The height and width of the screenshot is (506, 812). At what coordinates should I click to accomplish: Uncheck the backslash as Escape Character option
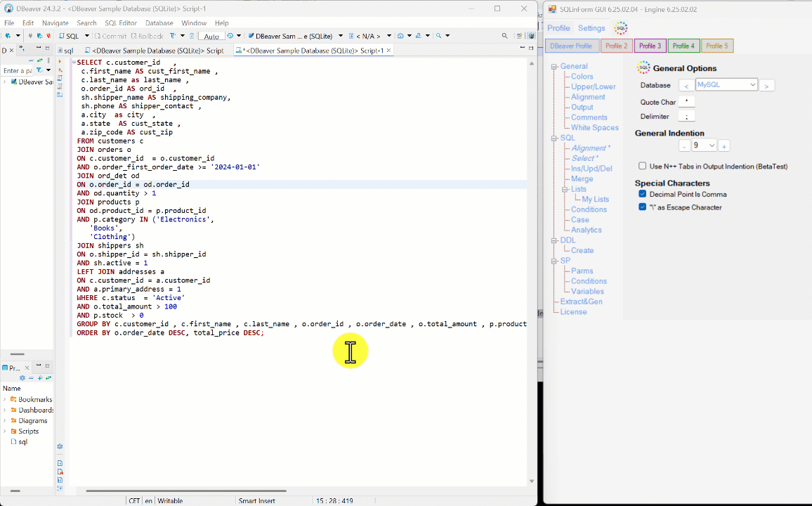(x=643, y=207)
